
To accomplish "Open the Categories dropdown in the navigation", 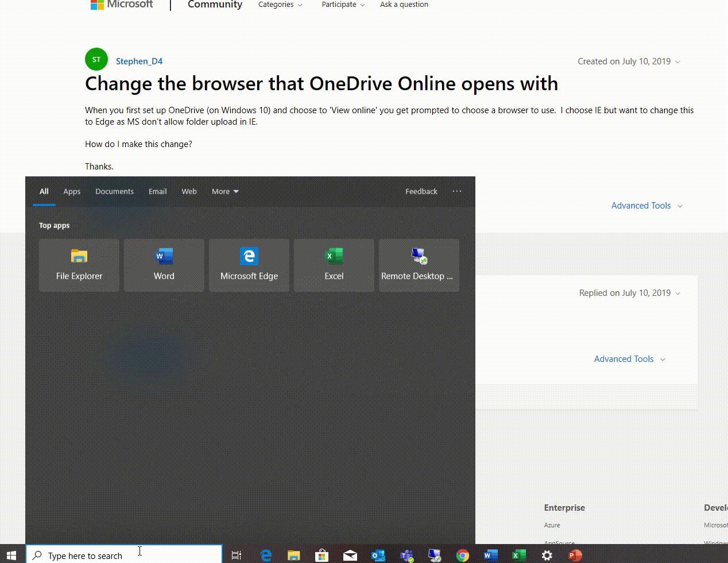I will (280, 5).
